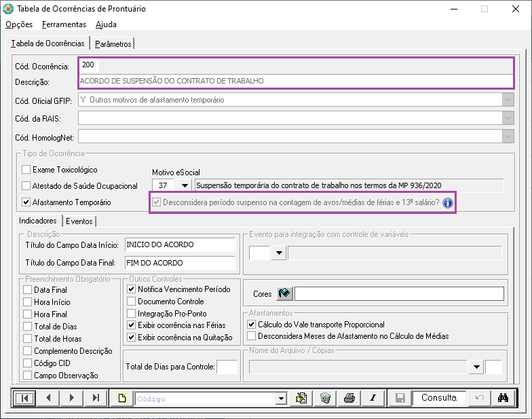Click the edit record icon
Viewport: 532px width, 419px height.
301,398
